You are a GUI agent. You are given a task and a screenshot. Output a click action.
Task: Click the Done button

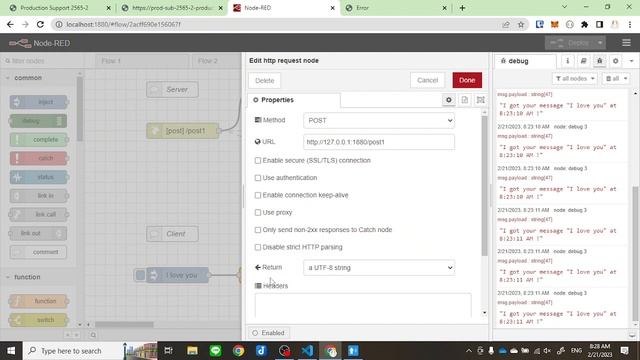point(467,80)
